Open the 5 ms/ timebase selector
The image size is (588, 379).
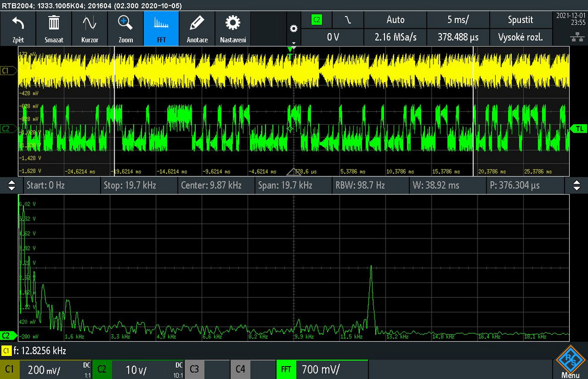tap(458, 20)
